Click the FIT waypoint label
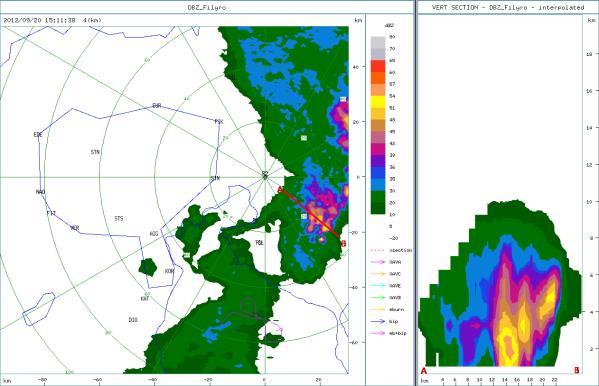The height and width of the screenshot is (386, 599). pos(51,213)
